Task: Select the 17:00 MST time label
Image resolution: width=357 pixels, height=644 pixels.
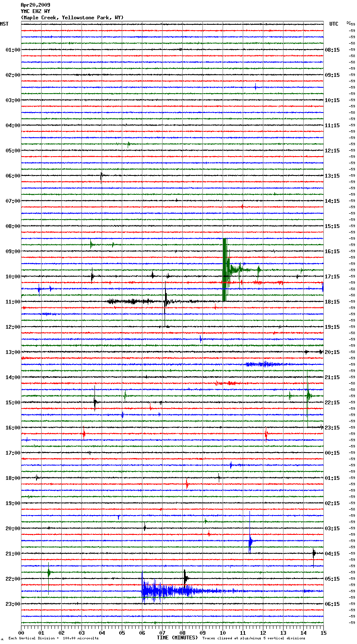Action: click(13, 453)
